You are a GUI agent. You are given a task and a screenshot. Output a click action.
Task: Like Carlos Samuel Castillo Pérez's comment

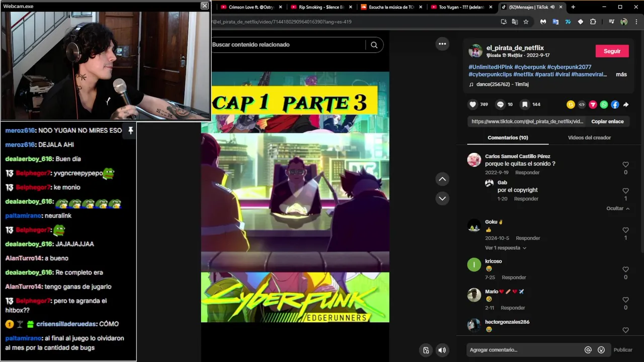625,164
